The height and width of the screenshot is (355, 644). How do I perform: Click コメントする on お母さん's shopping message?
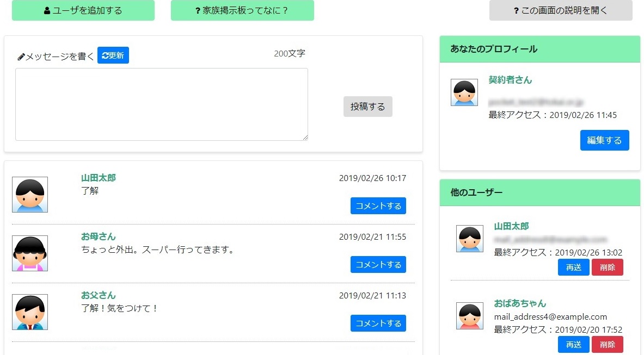(378, 264)
